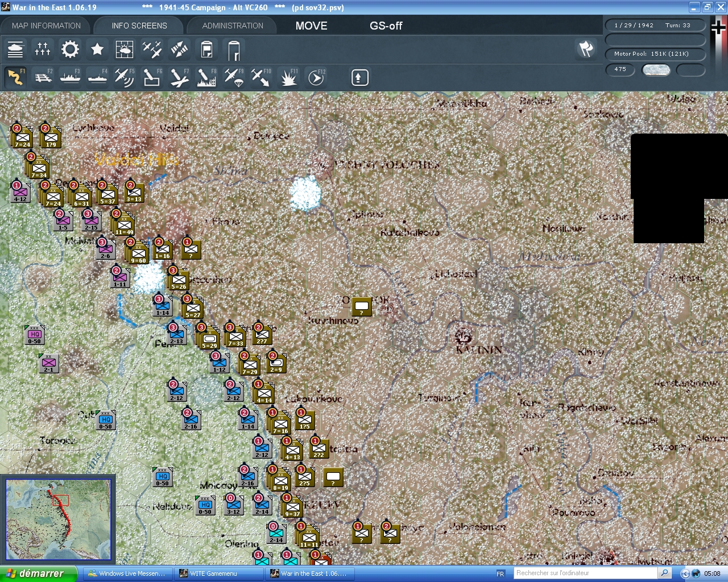Click the weather map overlay icon
728x582 pixels.
tap(125, 50)
